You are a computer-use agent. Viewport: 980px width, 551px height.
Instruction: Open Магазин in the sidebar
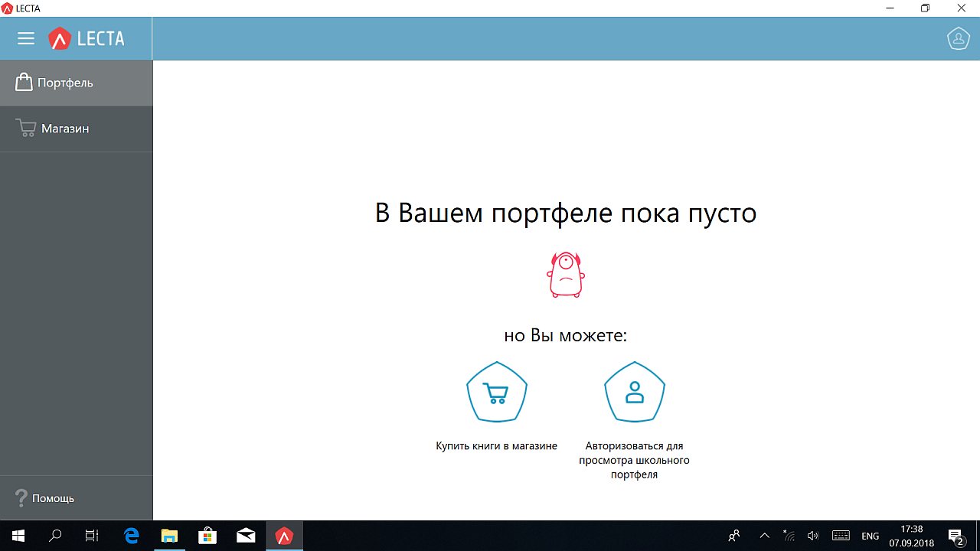[77, 129]
